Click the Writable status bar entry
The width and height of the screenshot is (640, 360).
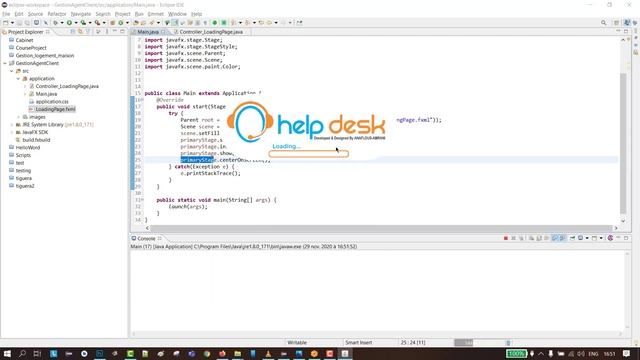pos(297,343)
